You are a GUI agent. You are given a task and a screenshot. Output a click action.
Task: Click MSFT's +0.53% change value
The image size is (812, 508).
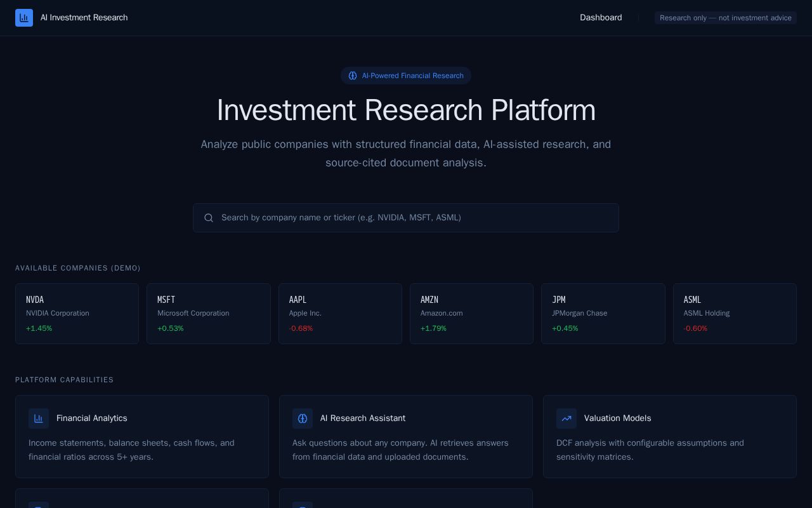(171, 328)
